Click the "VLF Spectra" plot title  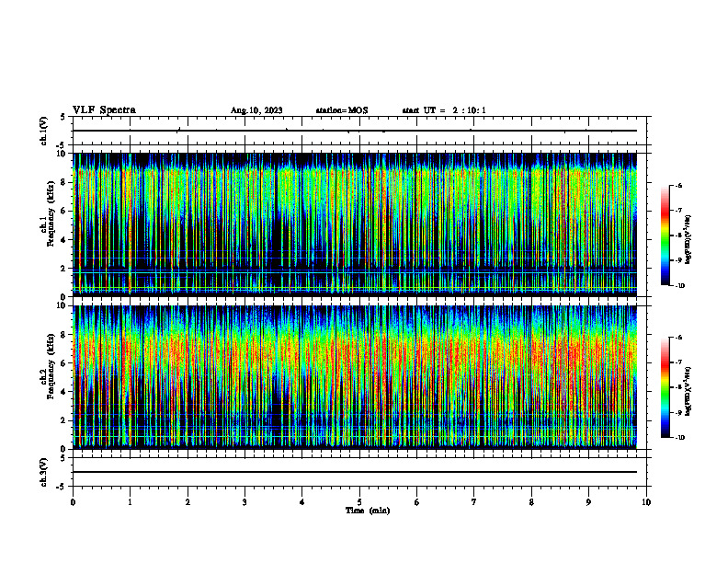click(105, 110)
